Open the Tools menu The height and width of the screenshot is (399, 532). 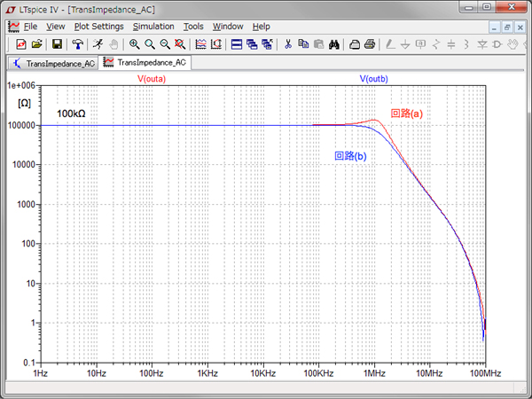point(193,27)
